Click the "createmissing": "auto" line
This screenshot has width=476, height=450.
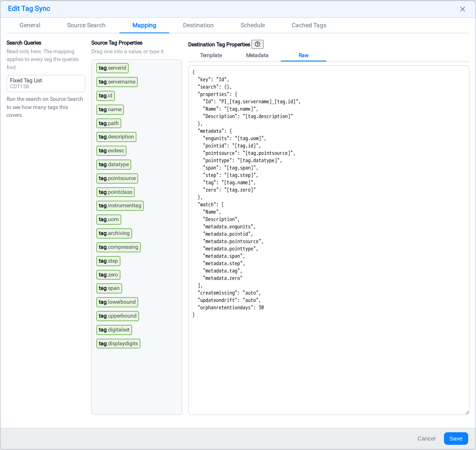(x=229, y=293)
